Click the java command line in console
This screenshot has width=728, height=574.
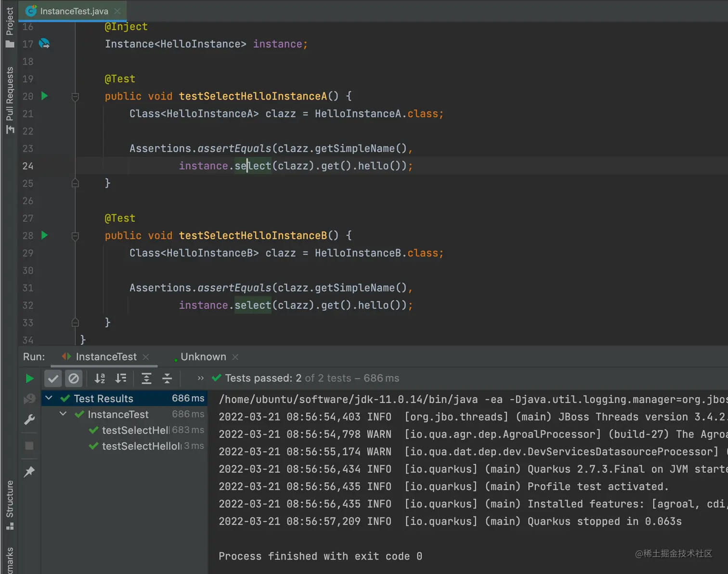tap(473, 399)
